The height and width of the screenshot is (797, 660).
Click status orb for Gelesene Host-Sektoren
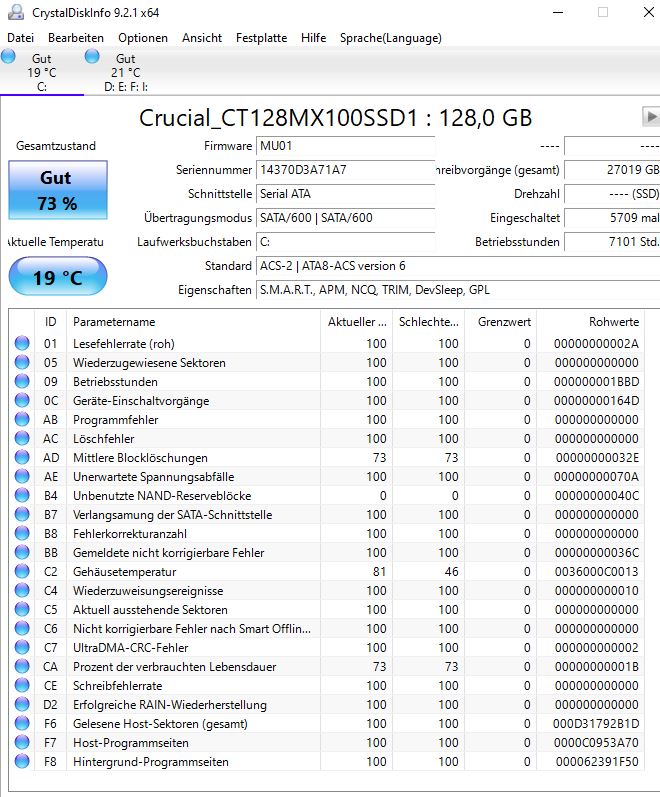[x=22, y=723]
